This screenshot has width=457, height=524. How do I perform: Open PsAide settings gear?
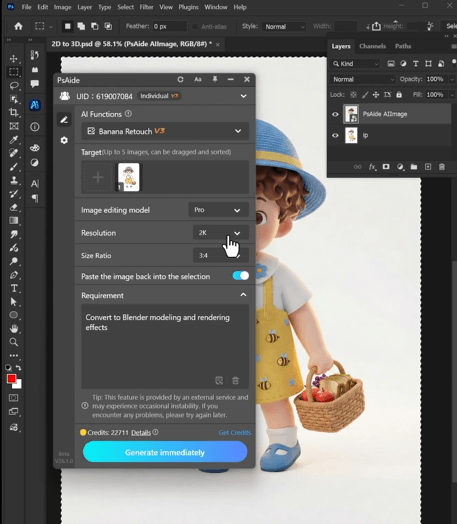(x=64, y=140)
